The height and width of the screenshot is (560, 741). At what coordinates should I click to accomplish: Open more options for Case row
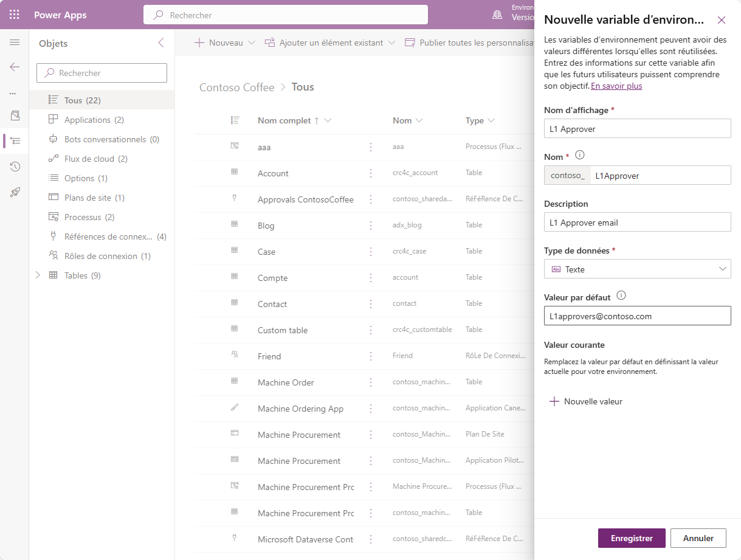pyautogui.click(x=371, y=252)
